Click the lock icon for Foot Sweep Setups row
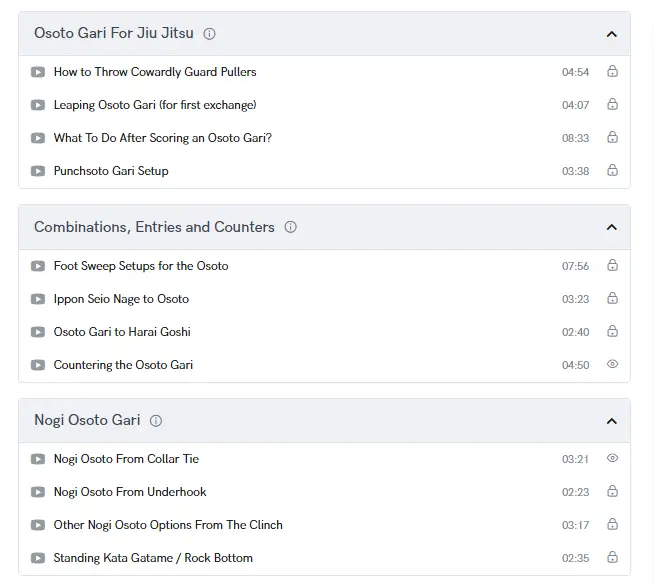The width and height of the screenshot is (654, 584). click(x=612, y=266)
